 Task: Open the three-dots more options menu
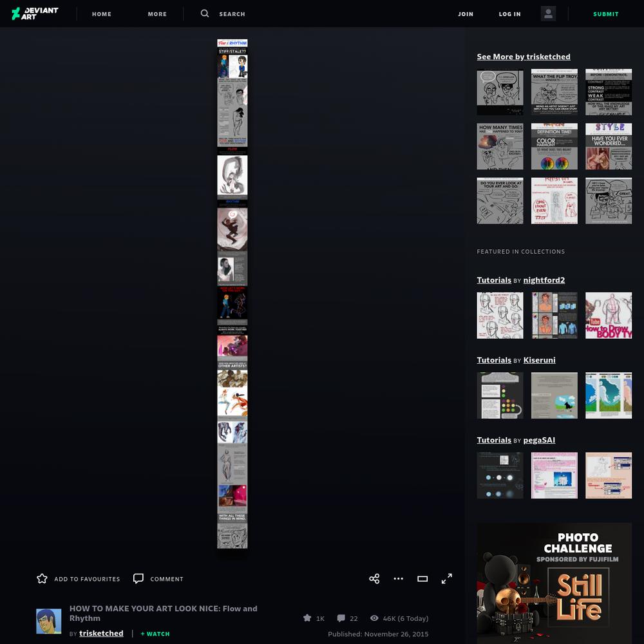pos(399,579)
